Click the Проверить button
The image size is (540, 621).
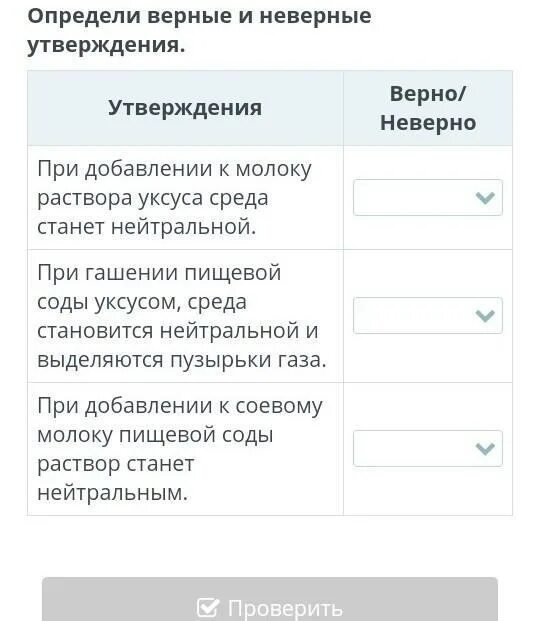[270, 599]
